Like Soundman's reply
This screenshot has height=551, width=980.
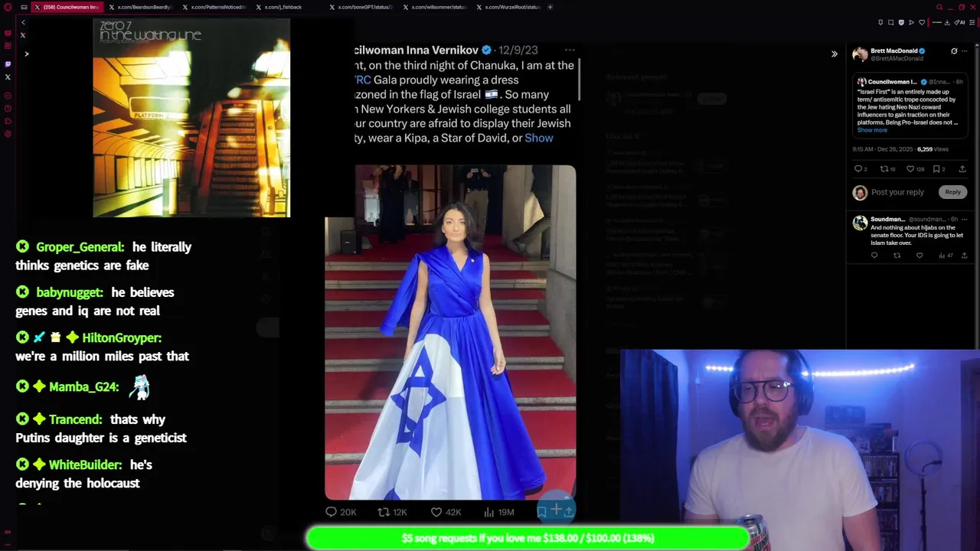point(920,256)
